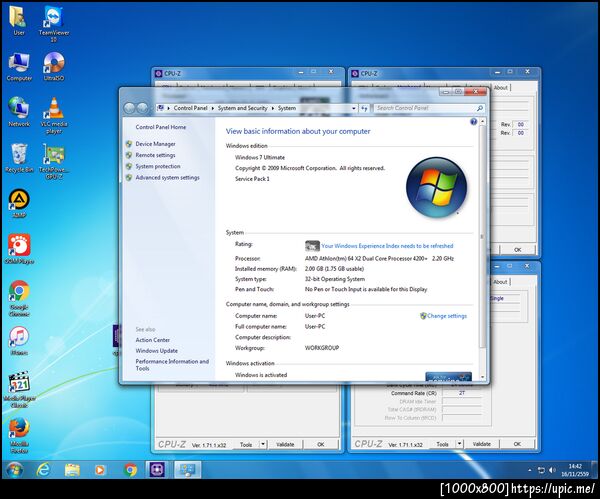This screenshot has width=600, height=499.
Task: Open Advanced system settings link
Action: pos(167,178)
